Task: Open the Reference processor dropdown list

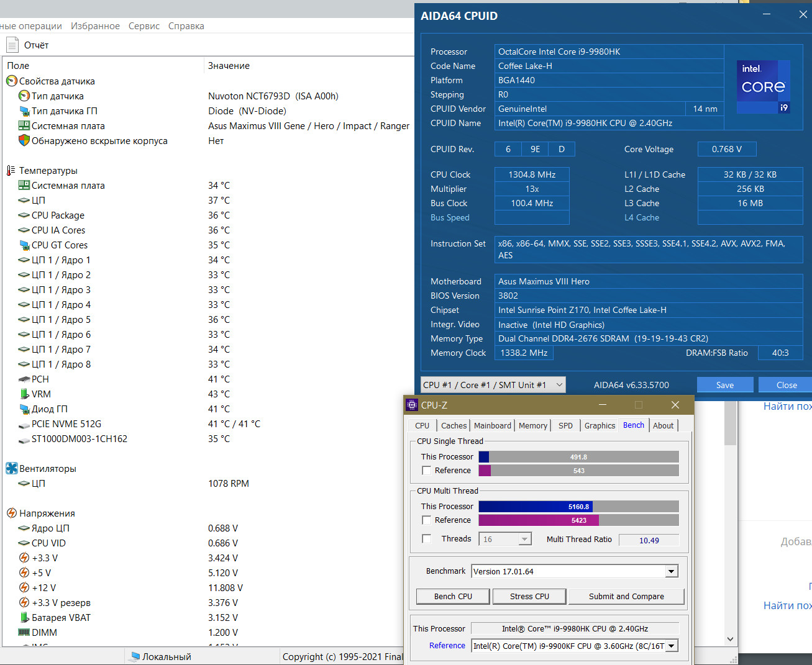Action: coord(671,646)
